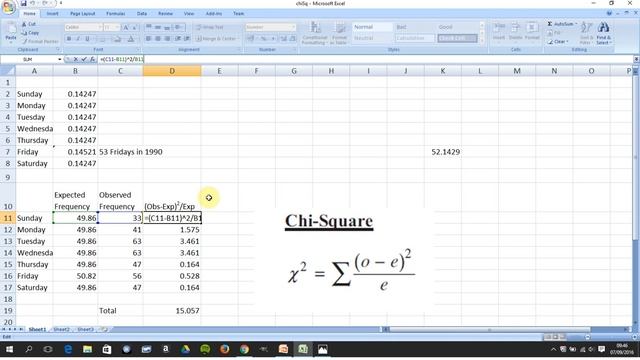
Task: Apply the Normal cell style
Action: pyautogui.click(x=372, y=27)
